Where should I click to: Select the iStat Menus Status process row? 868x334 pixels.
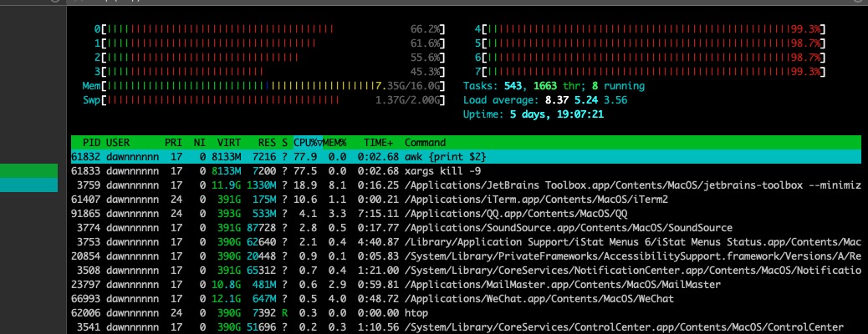click(466, 242)
